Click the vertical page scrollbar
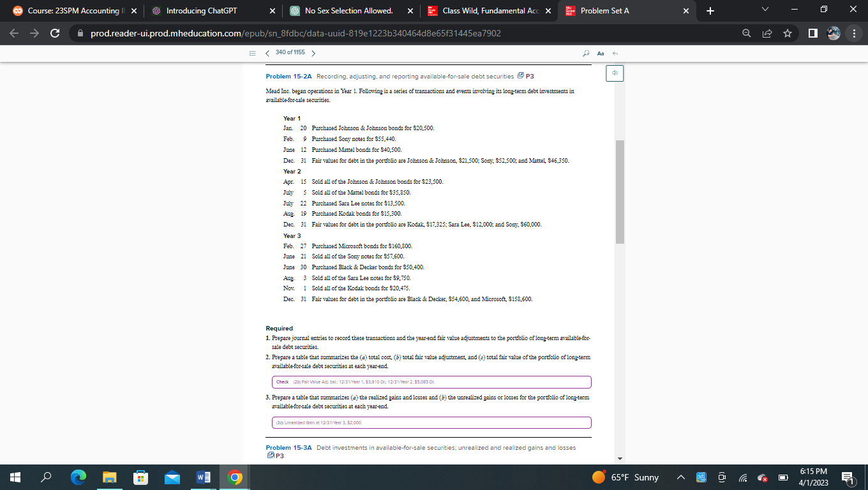 pyautogui.click(x=618, y=191)
